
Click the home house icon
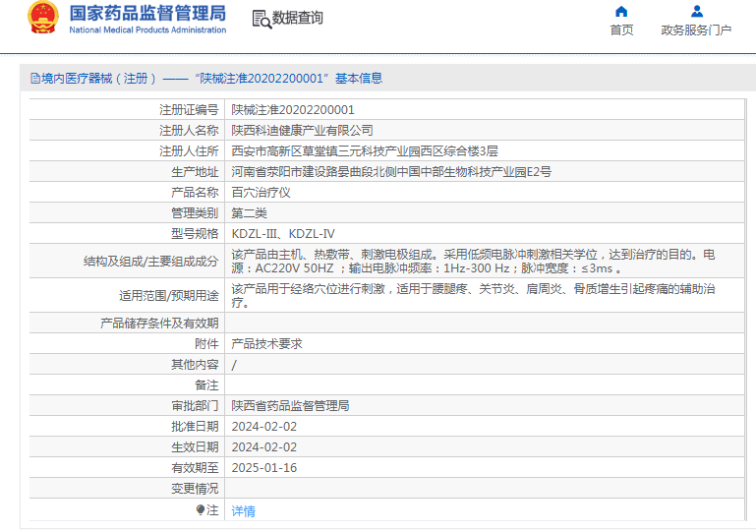pos(621,11)
